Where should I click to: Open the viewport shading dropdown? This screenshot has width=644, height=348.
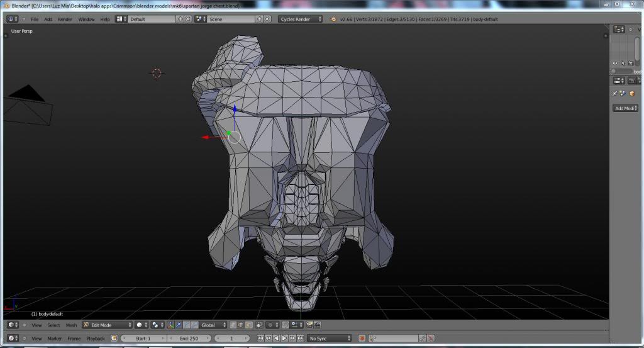(142, 325)
